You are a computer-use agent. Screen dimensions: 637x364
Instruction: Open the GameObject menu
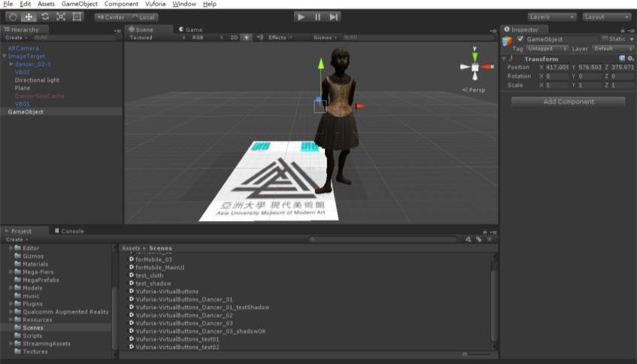[x=80, y=4]
